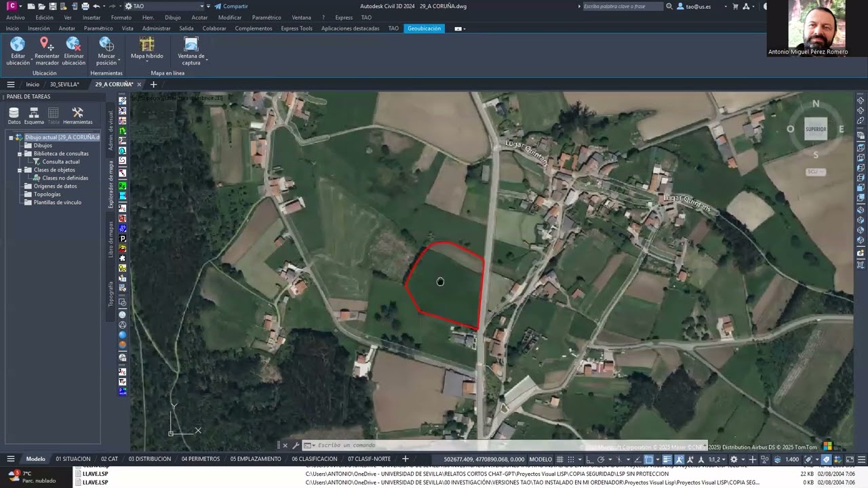
Task: Toggle ortho mode in status bar
Action: pos(590,460)
